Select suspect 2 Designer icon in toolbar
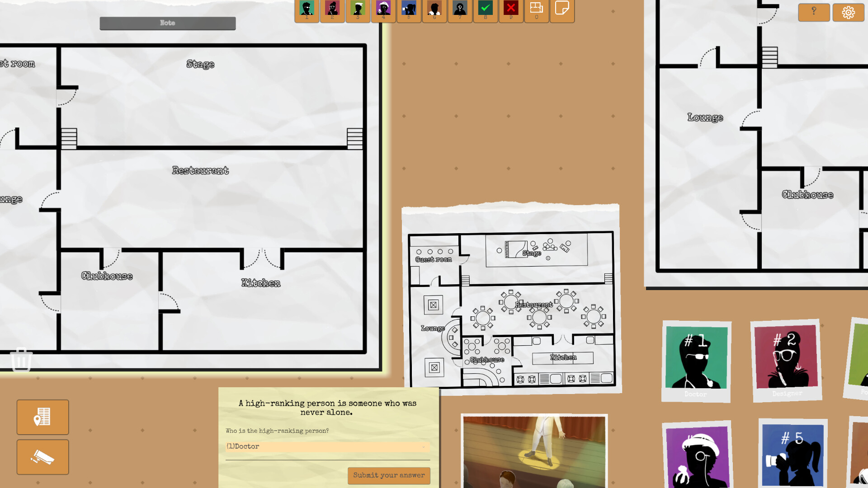The width and height of the screenshot is (868, 488). [x=332, y=10]
